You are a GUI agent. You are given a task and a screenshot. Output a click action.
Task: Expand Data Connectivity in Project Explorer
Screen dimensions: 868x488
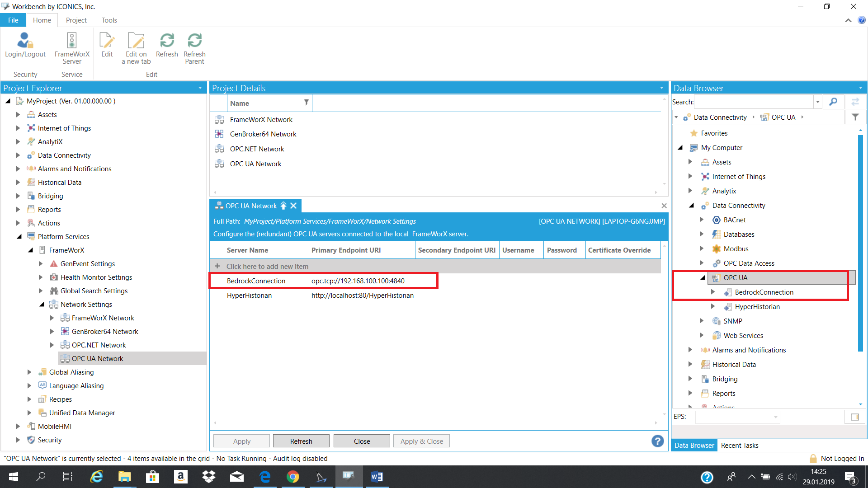18,155
